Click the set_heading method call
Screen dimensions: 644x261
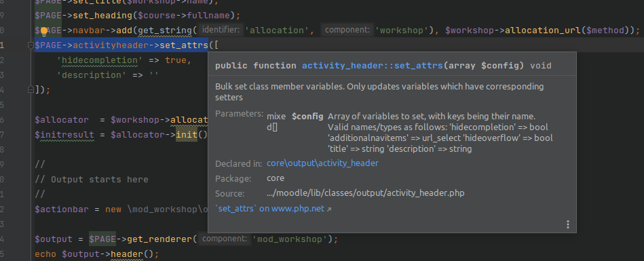coord(102,16)
